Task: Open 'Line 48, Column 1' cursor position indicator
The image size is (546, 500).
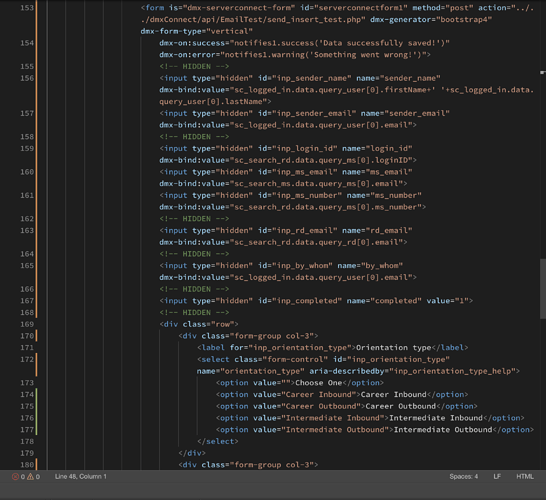Action: pos(80,477)
